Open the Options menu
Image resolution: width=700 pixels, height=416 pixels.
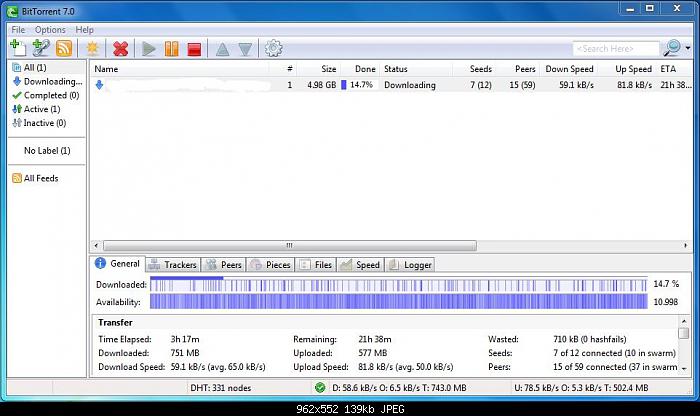(50, 30)
